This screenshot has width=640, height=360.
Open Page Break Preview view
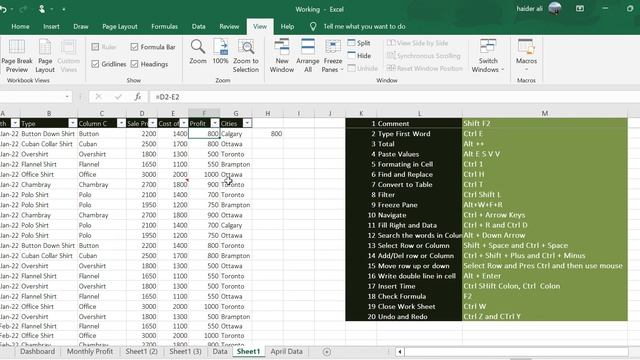pyautogui.click(x=17, y=56)
